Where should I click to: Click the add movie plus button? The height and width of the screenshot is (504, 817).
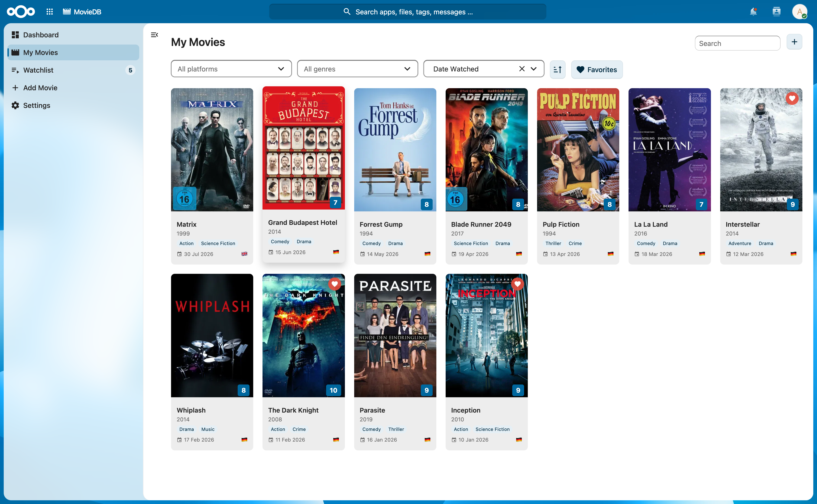[794, 42]
